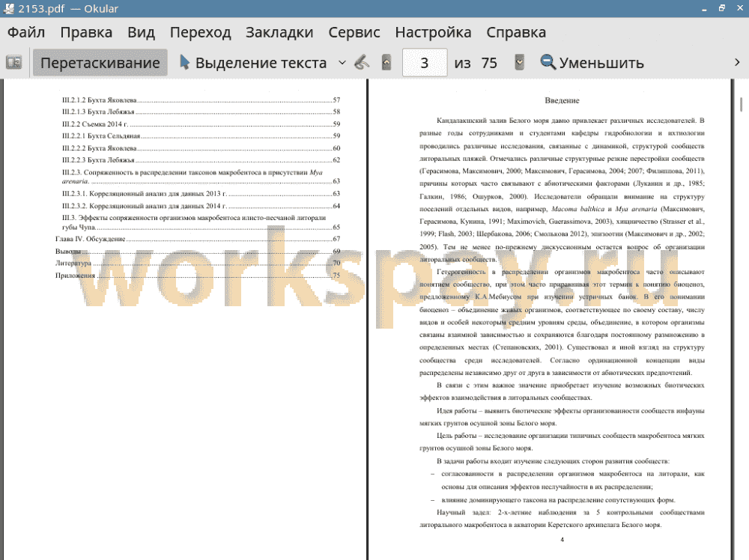Viewport: 749px width, 560px height.
Task: Toggle the sidebar panel icon
Action: point(13,63)
